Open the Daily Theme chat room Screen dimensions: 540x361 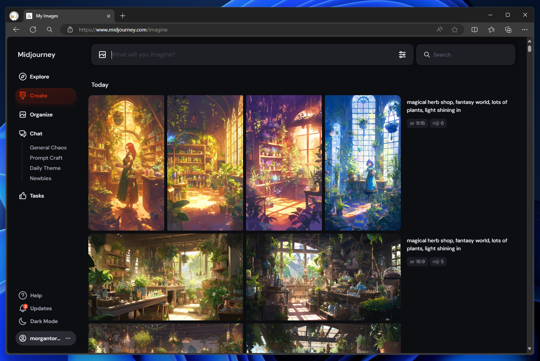click(x=45, y=168)
